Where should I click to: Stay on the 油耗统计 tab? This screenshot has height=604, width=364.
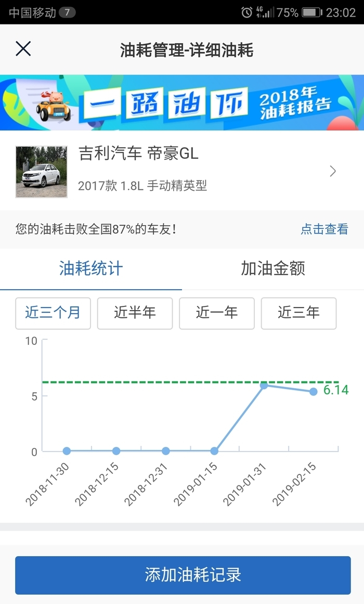[92, 269]
